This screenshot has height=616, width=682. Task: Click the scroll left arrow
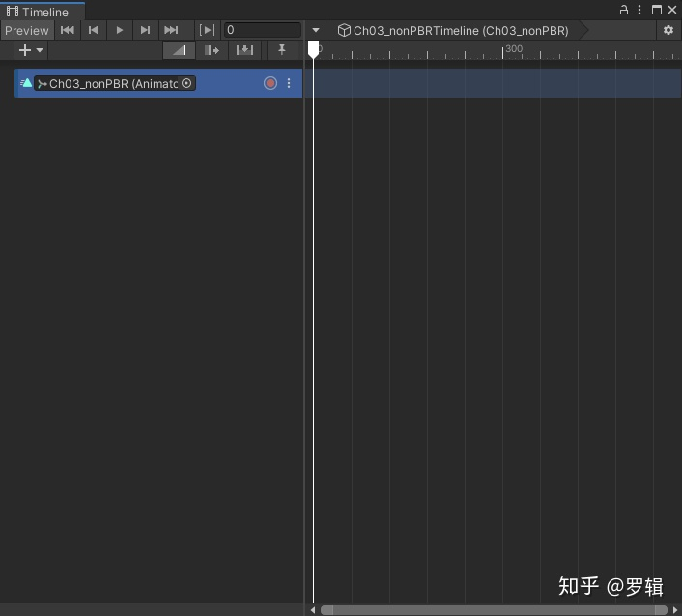[x=313, y=610]
